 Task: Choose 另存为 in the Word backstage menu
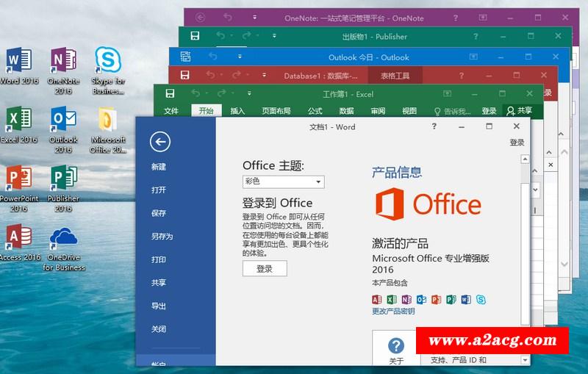tap(162, 237)
